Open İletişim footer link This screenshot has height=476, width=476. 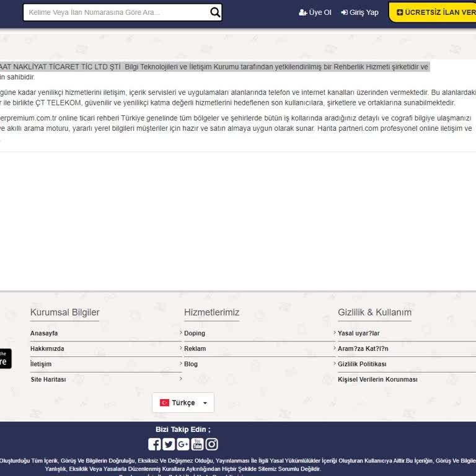[41, 364]
